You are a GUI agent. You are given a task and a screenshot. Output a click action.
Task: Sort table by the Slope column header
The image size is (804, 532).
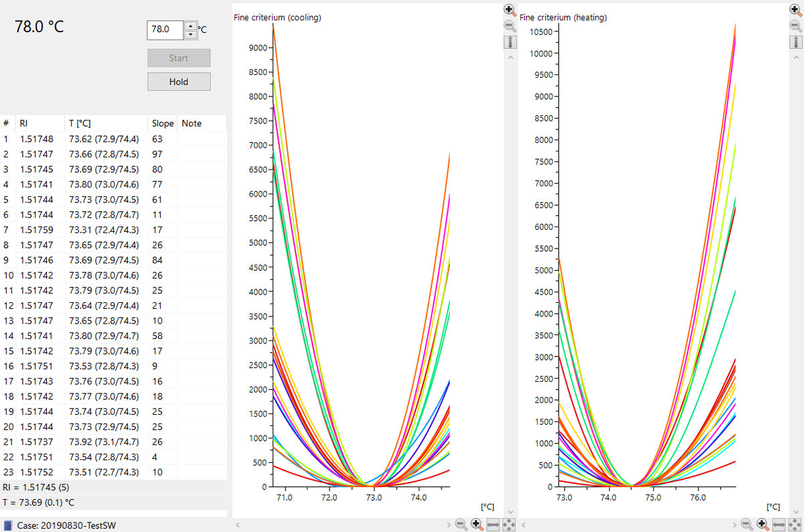[162, 123]
